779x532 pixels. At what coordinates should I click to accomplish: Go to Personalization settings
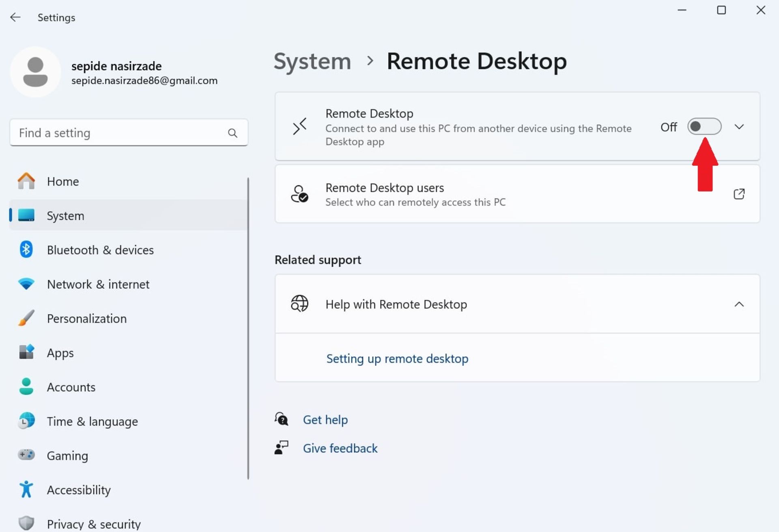[x=128, y=318]
